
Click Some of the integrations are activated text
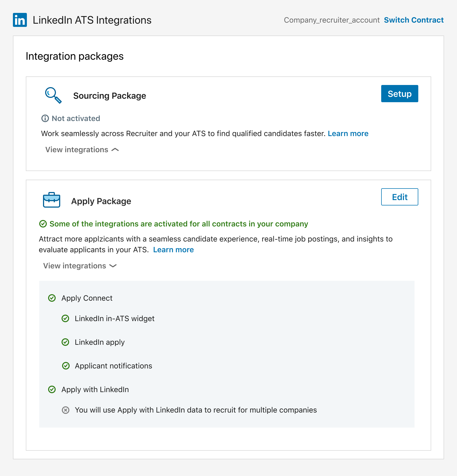[179, 224]
